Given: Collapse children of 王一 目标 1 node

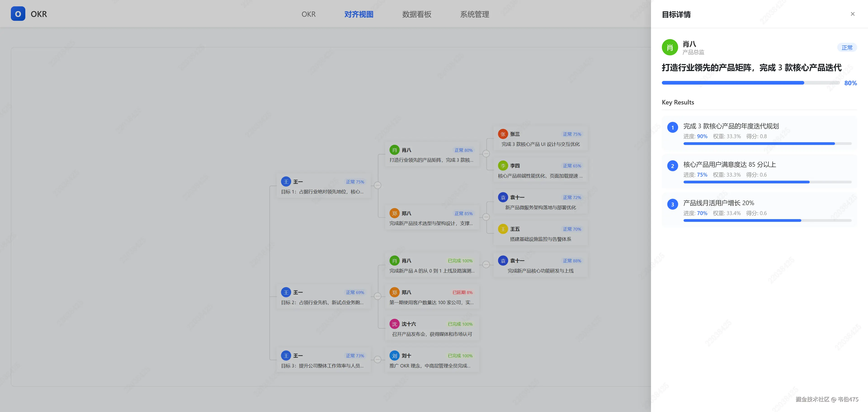Looking at the screenshot, I should [378, 185].
